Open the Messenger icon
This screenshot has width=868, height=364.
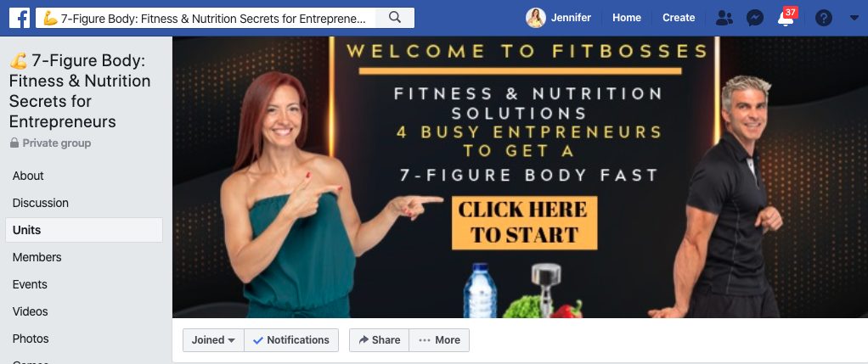tap(754, 18)
